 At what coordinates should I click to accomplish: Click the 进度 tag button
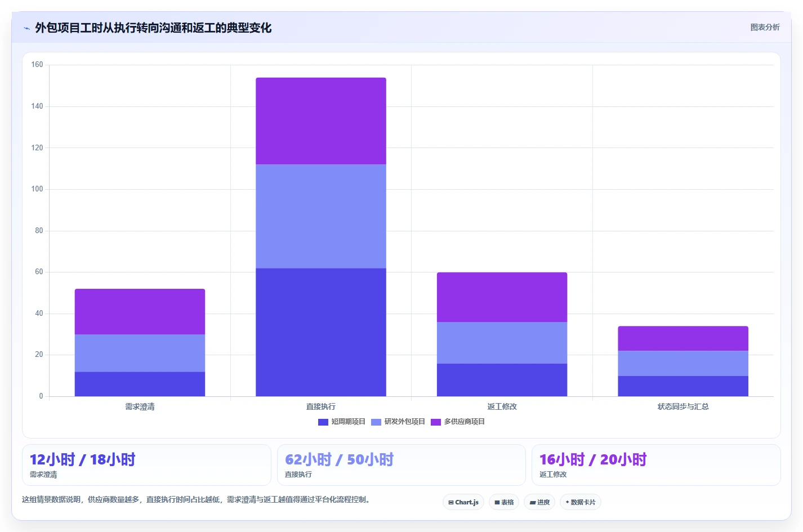(x=539, y=502)
